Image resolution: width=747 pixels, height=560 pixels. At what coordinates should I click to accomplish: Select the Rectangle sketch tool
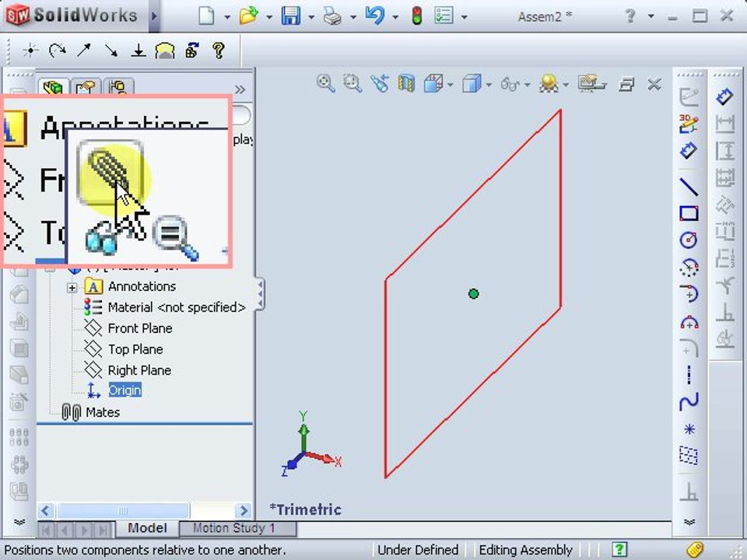[x=689, y=213]
